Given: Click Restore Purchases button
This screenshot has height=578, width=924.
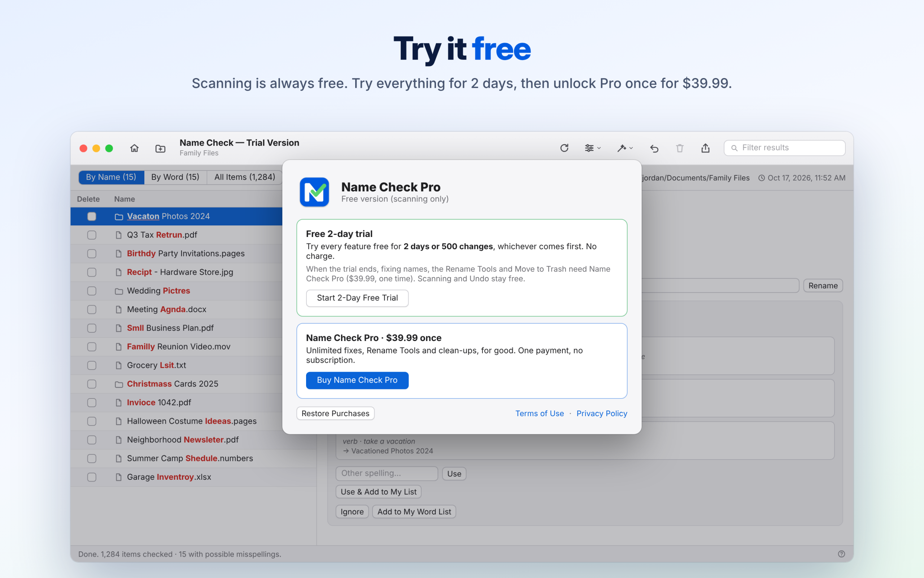Looking at the screenshot, I should point(335,414).
